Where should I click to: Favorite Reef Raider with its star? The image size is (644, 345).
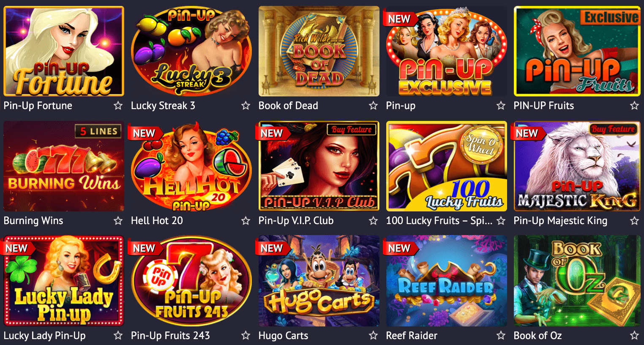[501, 336]
